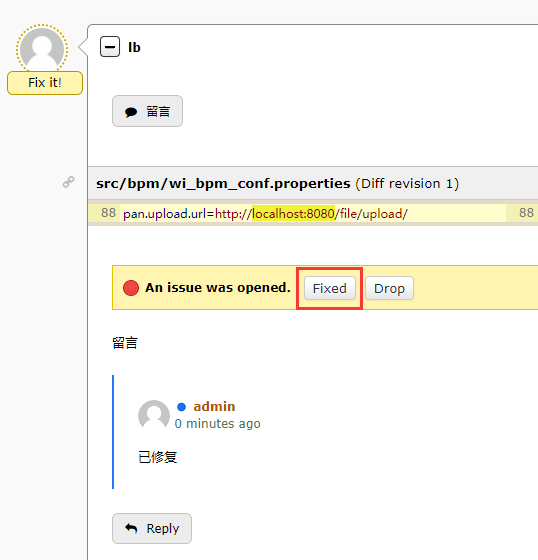Click reviewer lb's avatar with dotted border
Screen dimensions: 538x560
click(x=42, y=48)
